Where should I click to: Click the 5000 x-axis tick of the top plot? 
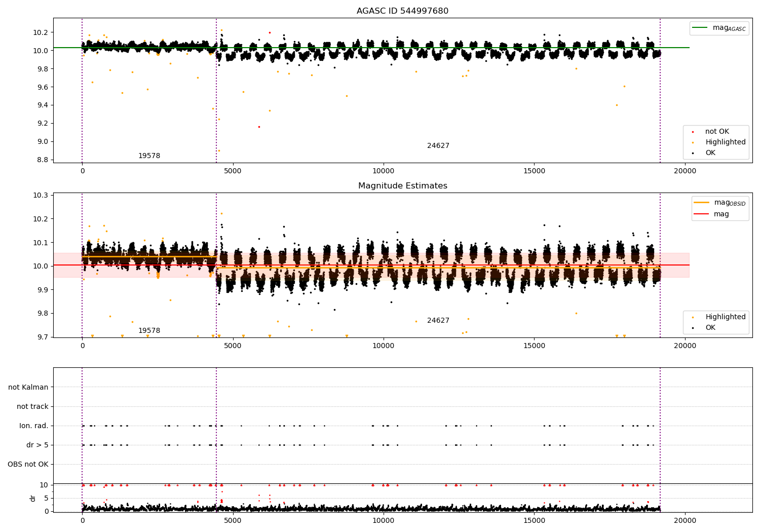(x=233, y=171)
